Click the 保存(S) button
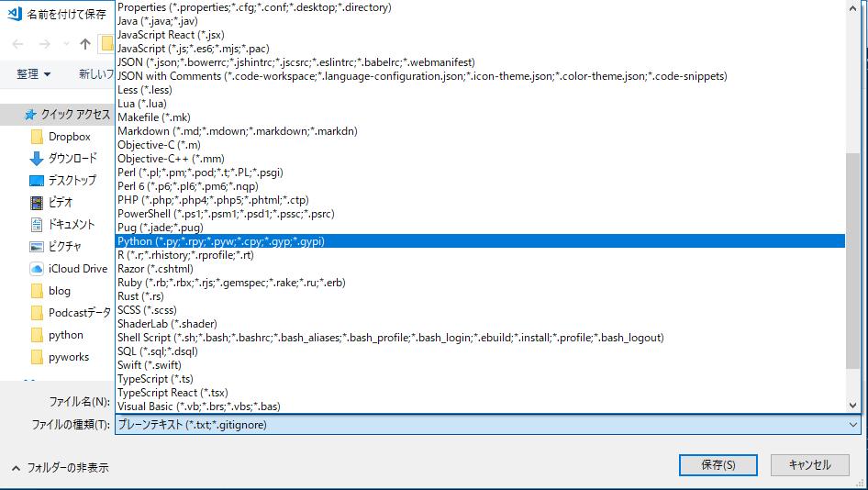868x490 pixels. (718, 465)
